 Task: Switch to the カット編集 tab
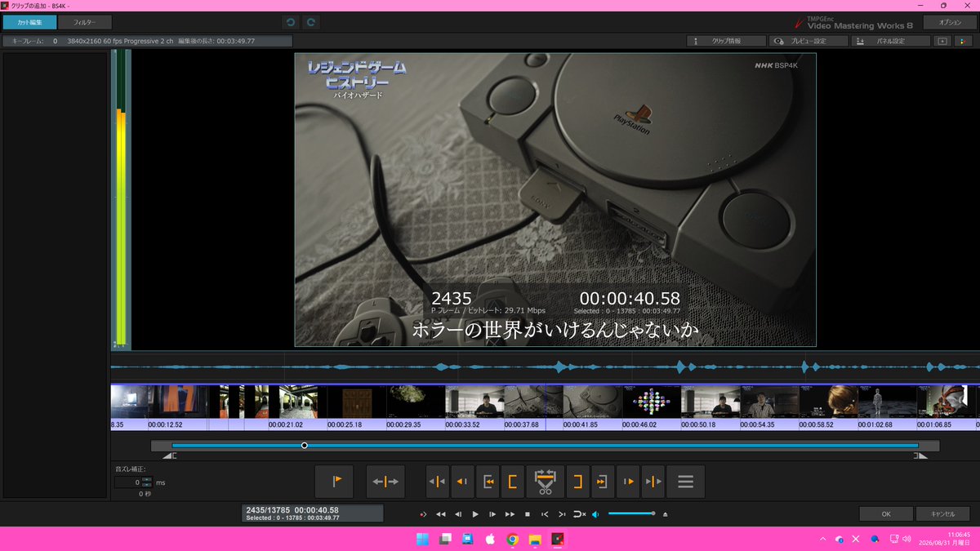coord(29,23)
